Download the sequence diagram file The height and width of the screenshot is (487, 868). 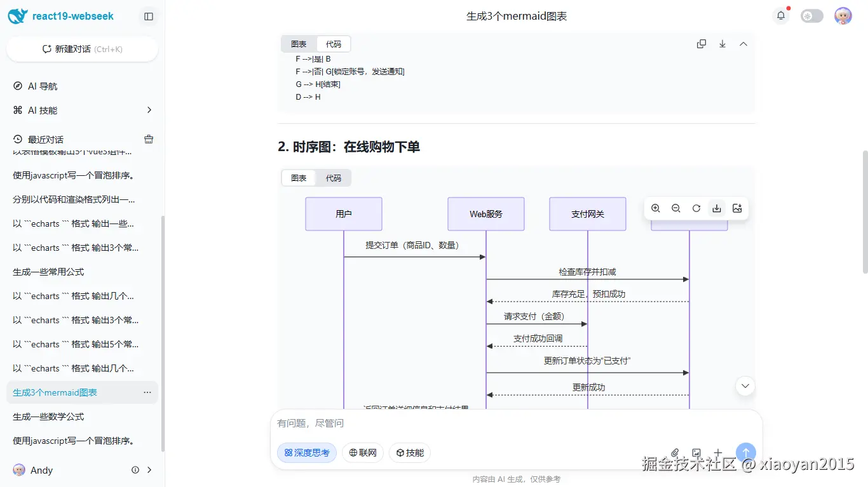coord(717,208)
